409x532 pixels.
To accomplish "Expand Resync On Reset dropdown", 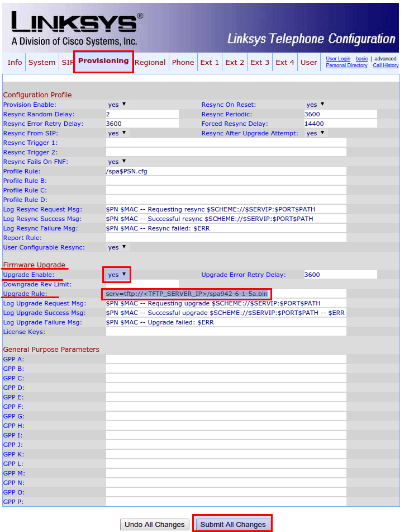I will click(315, 105).
